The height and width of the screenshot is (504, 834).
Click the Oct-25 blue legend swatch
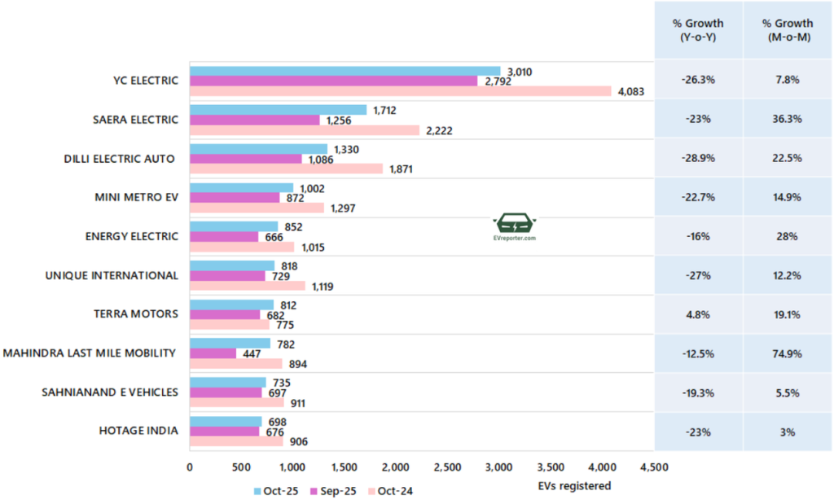coord(257,491)
